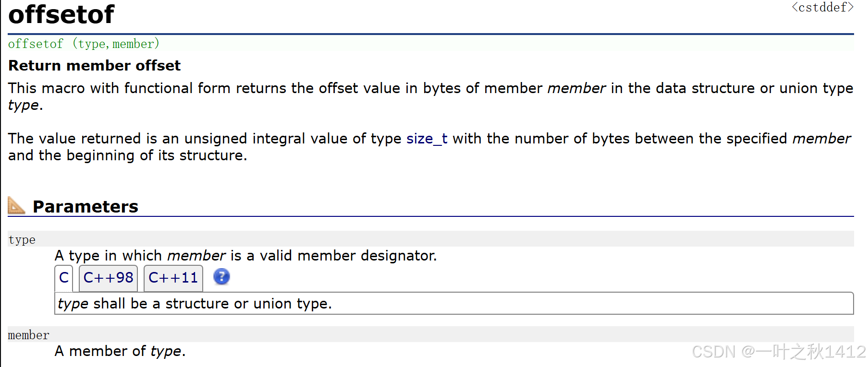The width and height of the screenshot is (868, 367).
Task: Click the blue question mark help icon
Action: [x=221, y=277]
